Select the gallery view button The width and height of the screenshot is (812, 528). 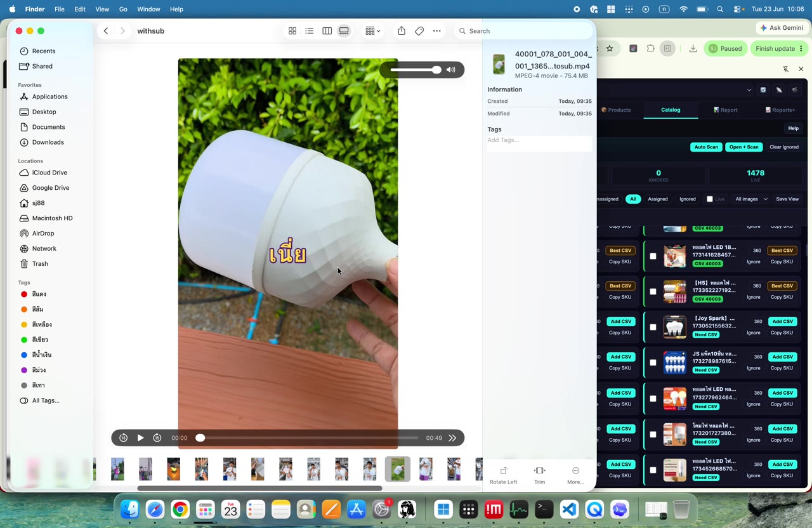pyautogui.click(x=344, y=30)
